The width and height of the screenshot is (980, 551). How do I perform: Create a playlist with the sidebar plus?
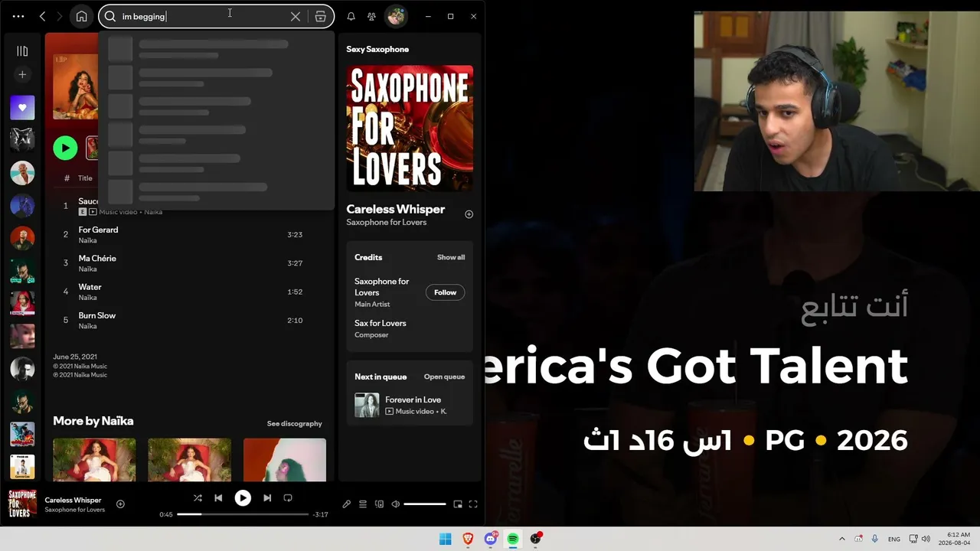coord(22,74)
